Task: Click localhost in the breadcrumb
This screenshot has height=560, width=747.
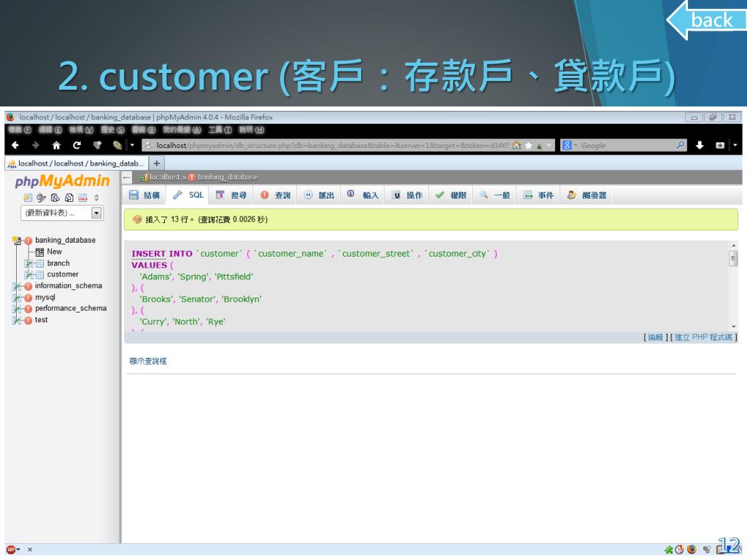Action: (164, 177)
